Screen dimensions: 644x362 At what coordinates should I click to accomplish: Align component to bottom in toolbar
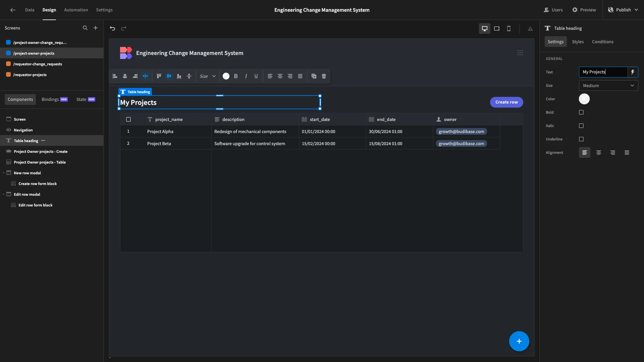click(179, 76)
